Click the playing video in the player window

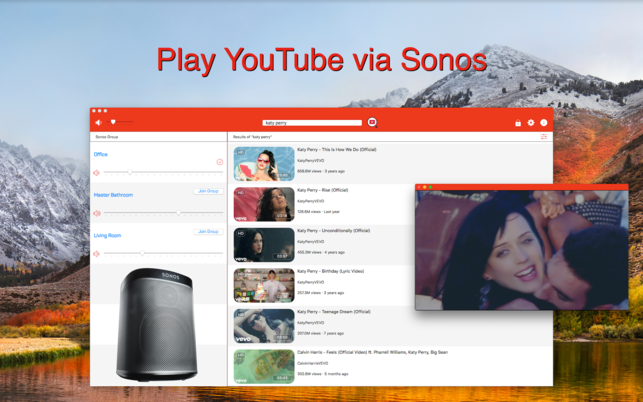522,250
